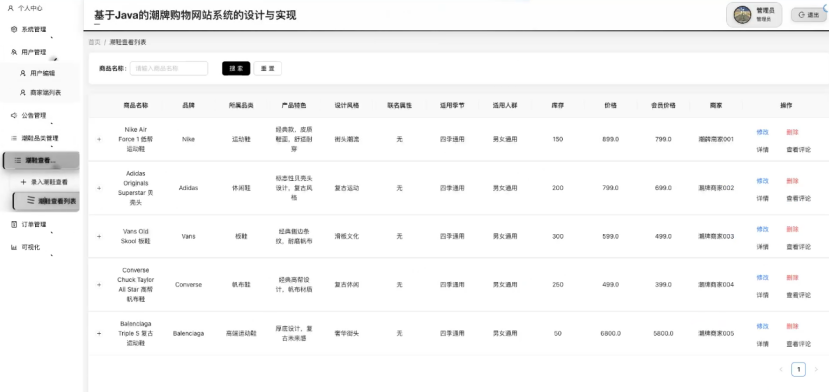Click the 价格 column header
The width and height of the screenshot is (829, 392).
coord(611,105)
